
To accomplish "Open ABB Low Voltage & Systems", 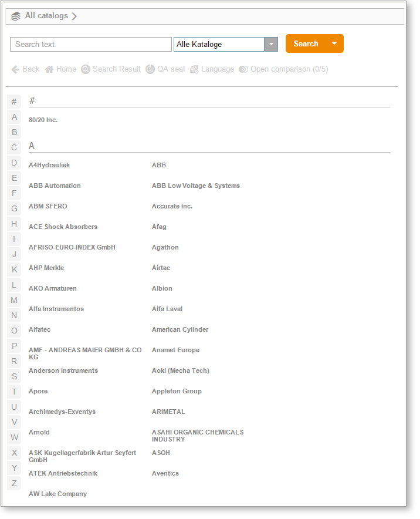I will 196,186.
